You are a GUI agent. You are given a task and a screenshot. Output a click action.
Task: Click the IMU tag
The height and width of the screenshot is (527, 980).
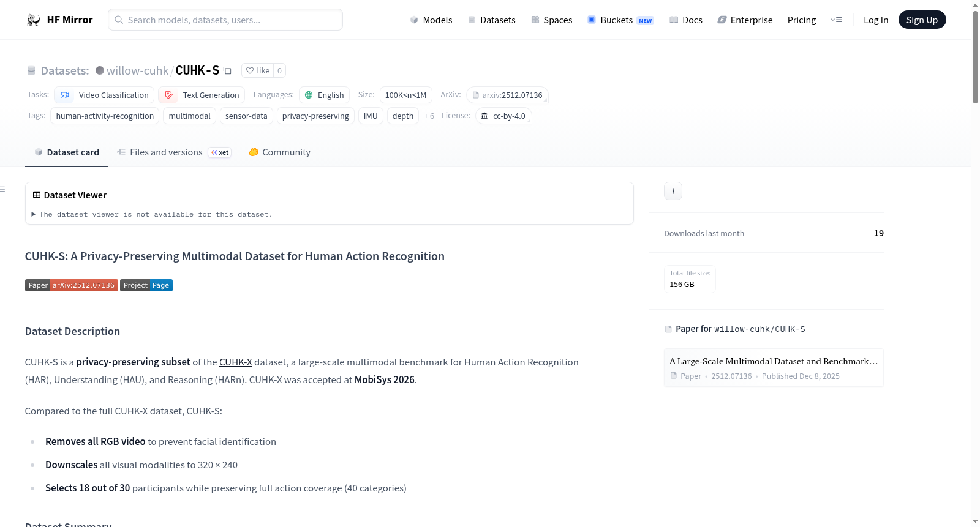click(371, 116)
